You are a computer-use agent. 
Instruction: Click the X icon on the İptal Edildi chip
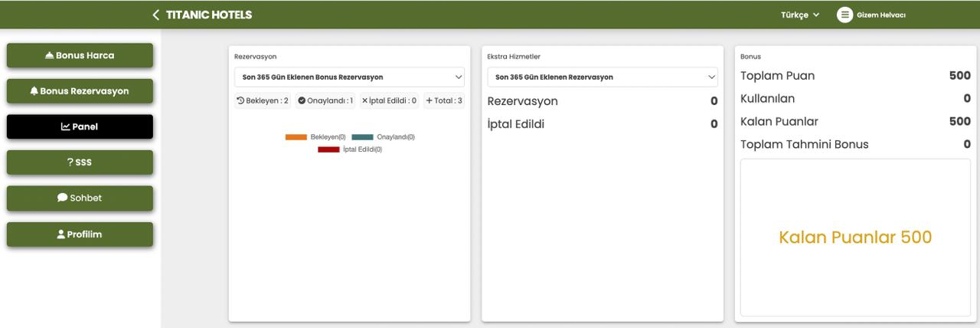364,100
